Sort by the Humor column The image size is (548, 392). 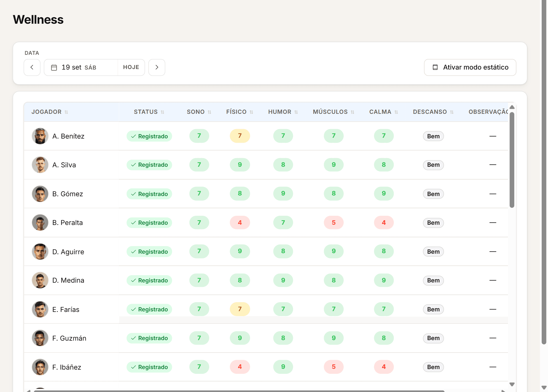(283, 112)
